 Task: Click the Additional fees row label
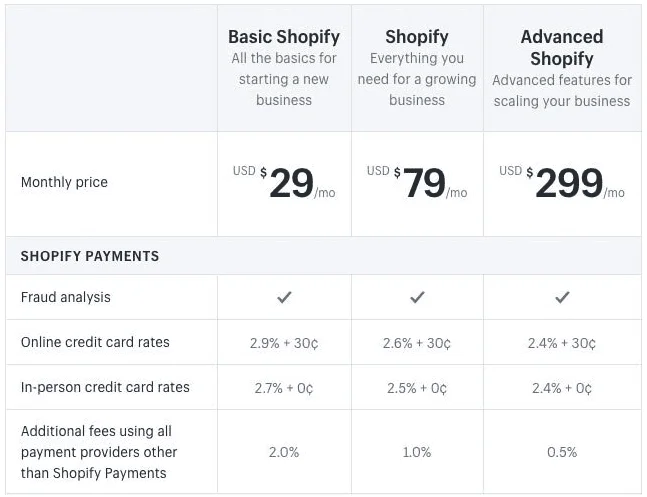click(x=96, y=452)
